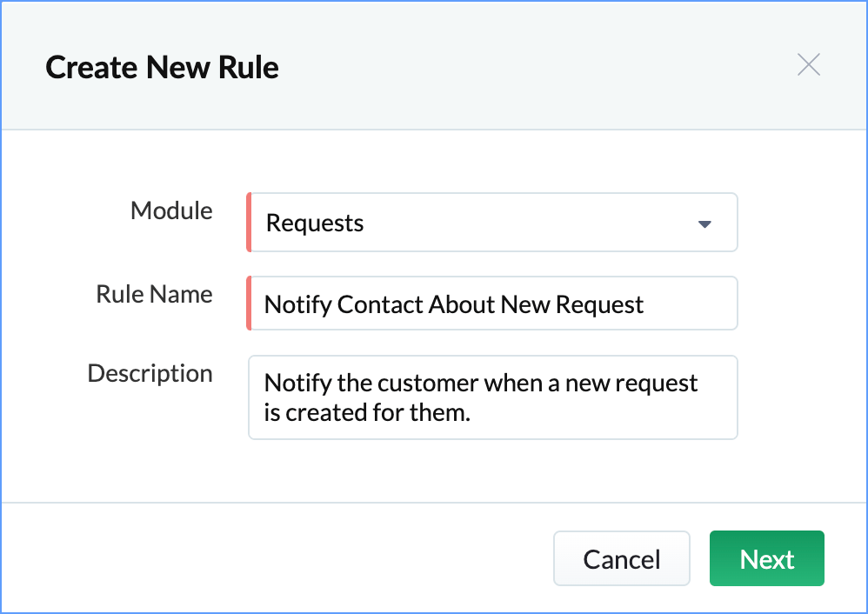The image size is (868, 614).
Task: Place cursor on word Notify in Rule Name
Action: (297, 305)
